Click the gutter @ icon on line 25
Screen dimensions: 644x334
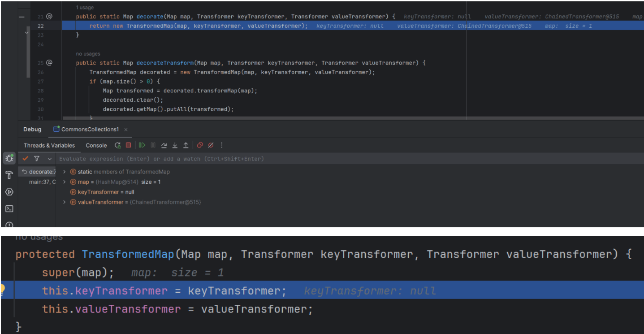[49, 63]
